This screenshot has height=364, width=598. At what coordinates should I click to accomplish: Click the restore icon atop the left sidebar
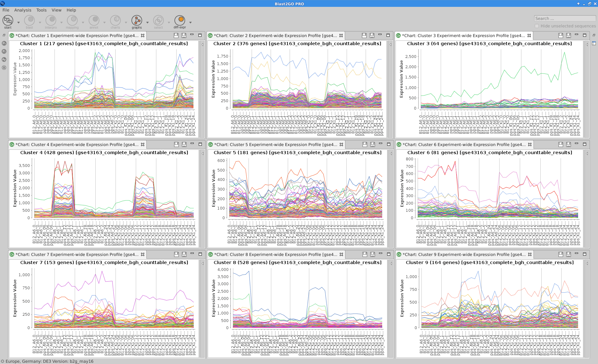4,35
